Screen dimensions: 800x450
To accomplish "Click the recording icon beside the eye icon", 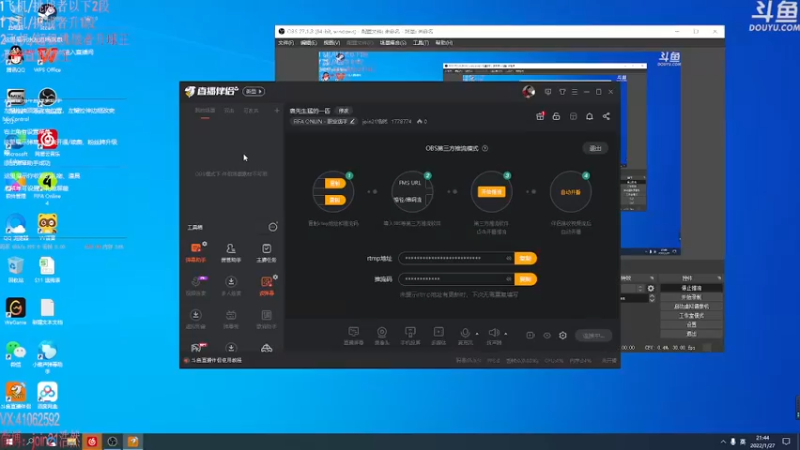I will tap(530, 336).
